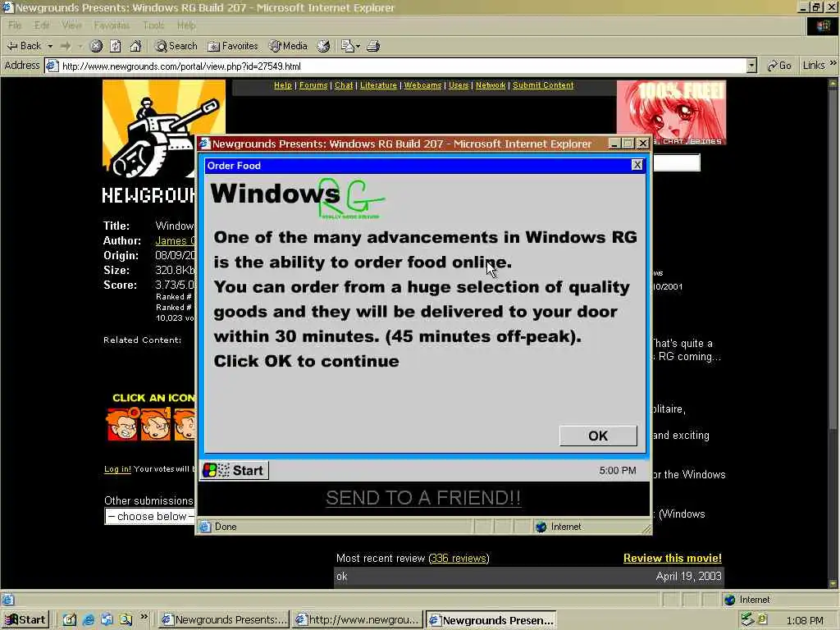Click the Windows RG clock 5:00 PM
Image resolution: width=840 pixels, height=630 pixels.
pos(618,470)
